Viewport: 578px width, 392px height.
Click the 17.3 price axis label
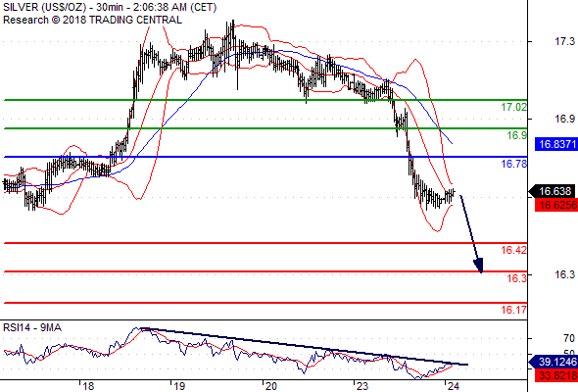coord(564,41)
